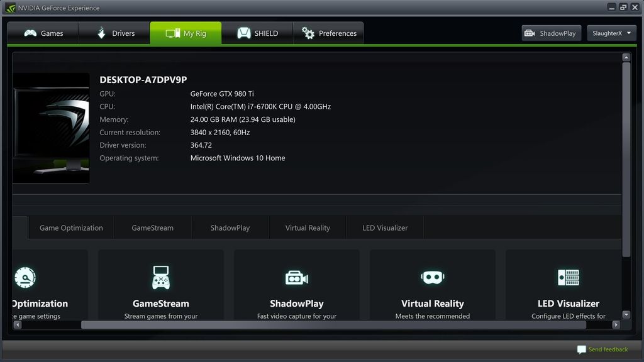Click the Games controller icon
This screenshot has width=644, height=362.
pos(30,33)
